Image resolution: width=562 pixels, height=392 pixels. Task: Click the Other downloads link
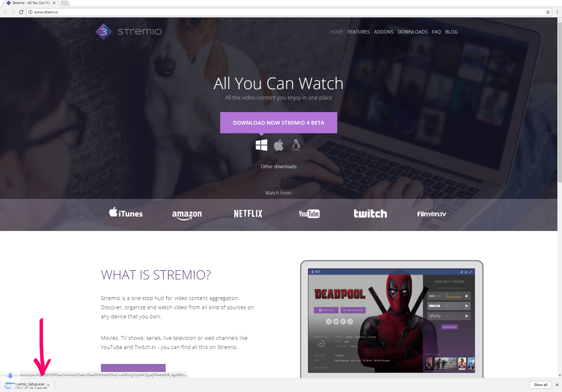coord(278,166)
